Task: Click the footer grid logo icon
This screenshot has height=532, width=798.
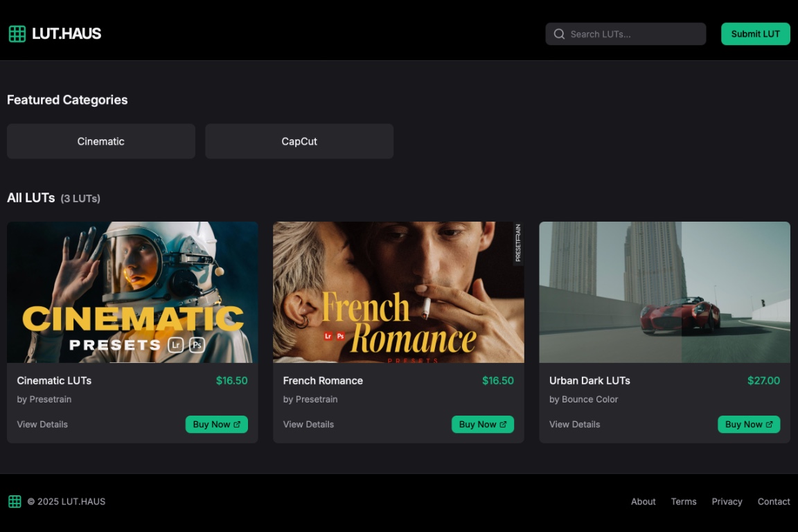Action: [x=15, y=502]
